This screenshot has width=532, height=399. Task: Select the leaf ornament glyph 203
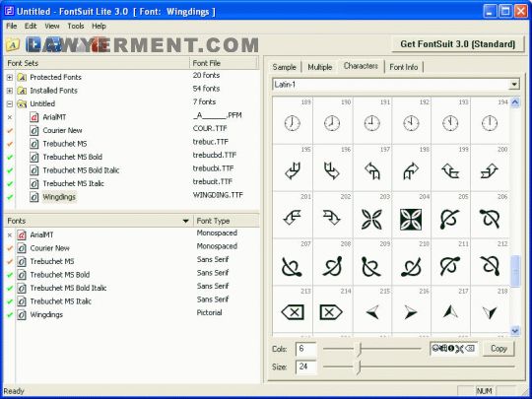pos(371,219)
